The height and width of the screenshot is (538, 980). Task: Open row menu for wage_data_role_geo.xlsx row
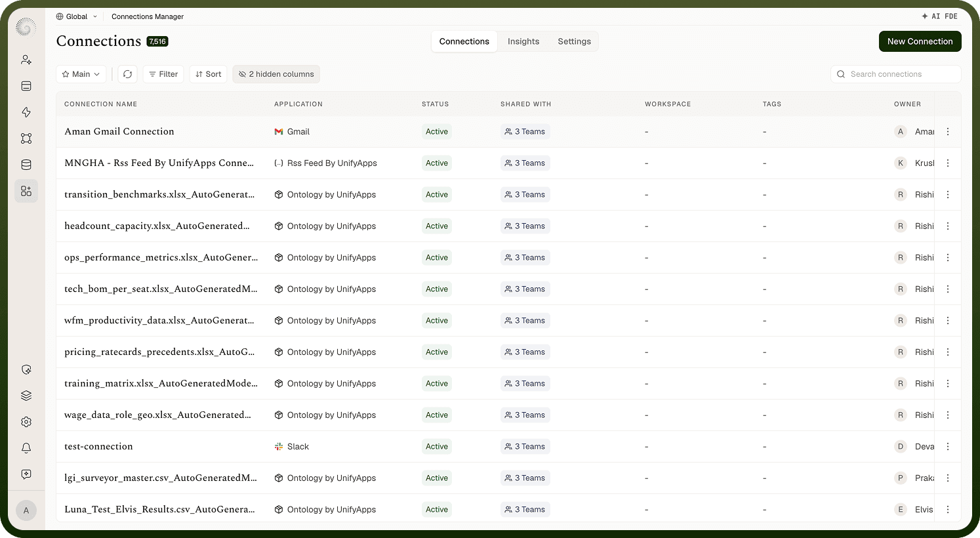coord(948,415)
